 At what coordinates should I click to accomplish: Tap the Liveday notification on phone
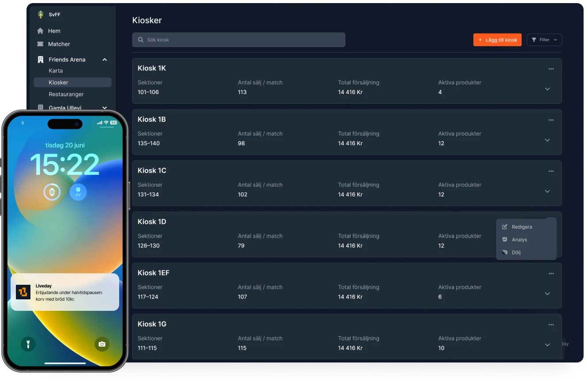pos(65,292)
